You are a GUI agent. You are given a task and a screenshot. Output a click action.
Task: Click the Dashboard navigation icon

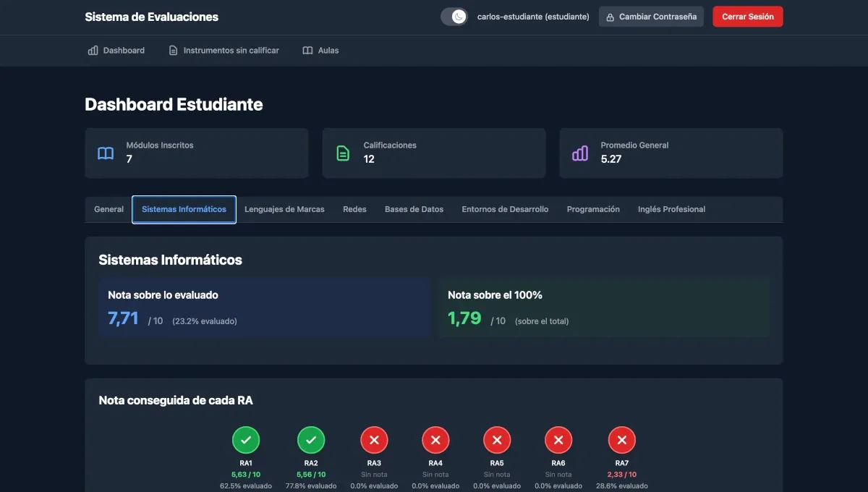[92, 50]
